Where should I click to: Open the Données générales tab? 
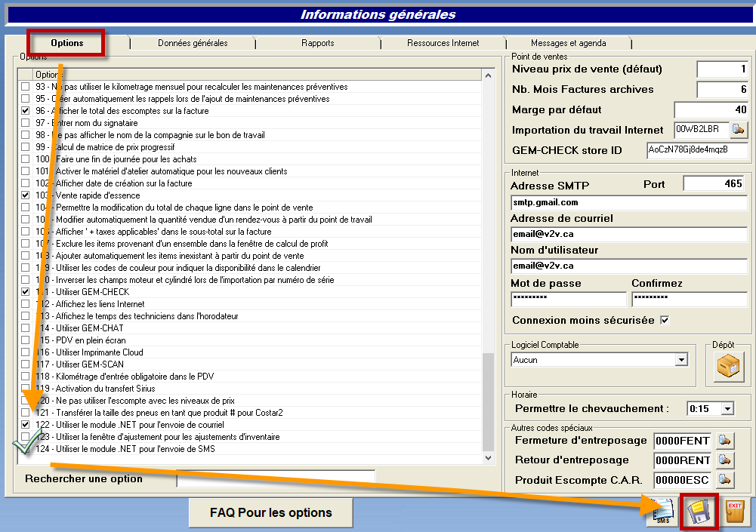pos(193,43)
